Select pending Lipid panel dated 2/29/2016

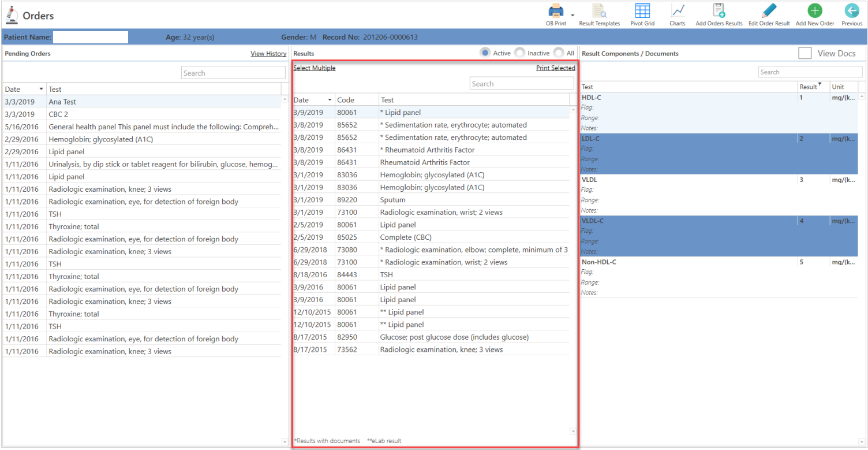pyautogui.click(x=142, y=152)
